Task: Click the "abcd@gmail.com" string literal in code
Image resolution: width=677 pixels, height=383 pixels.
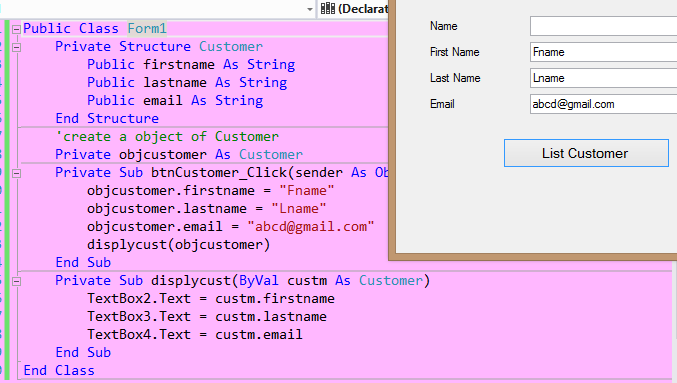Action: pyautogui.click(x=310, y=227)
